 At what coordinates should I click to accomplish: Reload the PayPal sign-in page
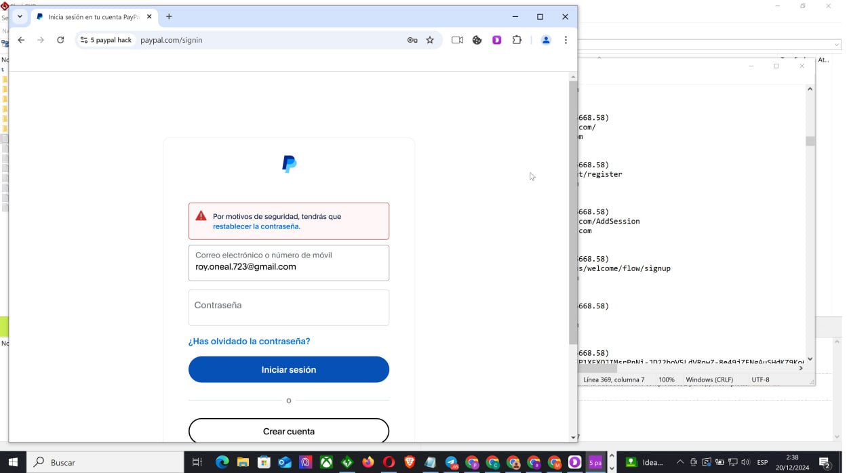(x=60, y=40)
